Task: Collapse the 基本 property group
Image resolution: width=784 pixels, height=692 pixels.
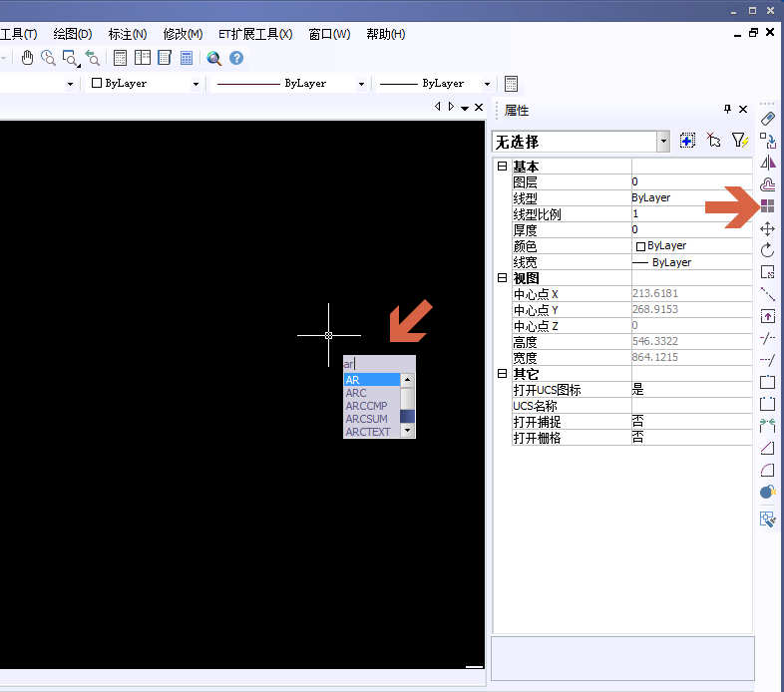Action: tap(502, 167)
